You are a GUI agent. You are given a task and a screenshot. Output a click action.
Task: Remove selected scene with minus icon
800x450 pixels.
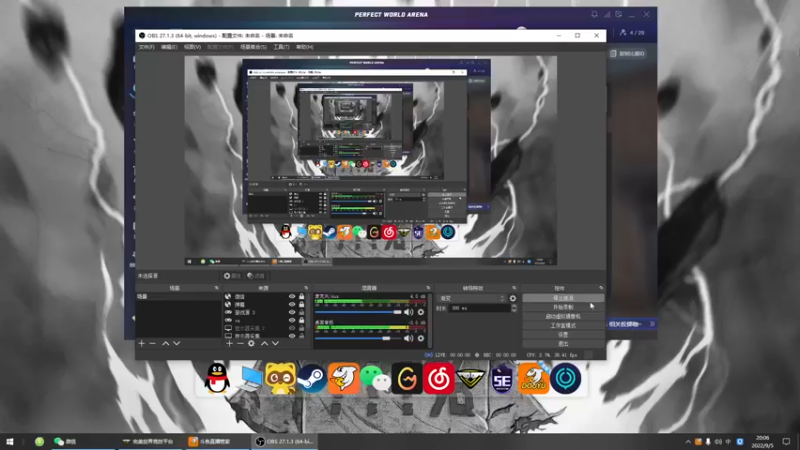153,343
